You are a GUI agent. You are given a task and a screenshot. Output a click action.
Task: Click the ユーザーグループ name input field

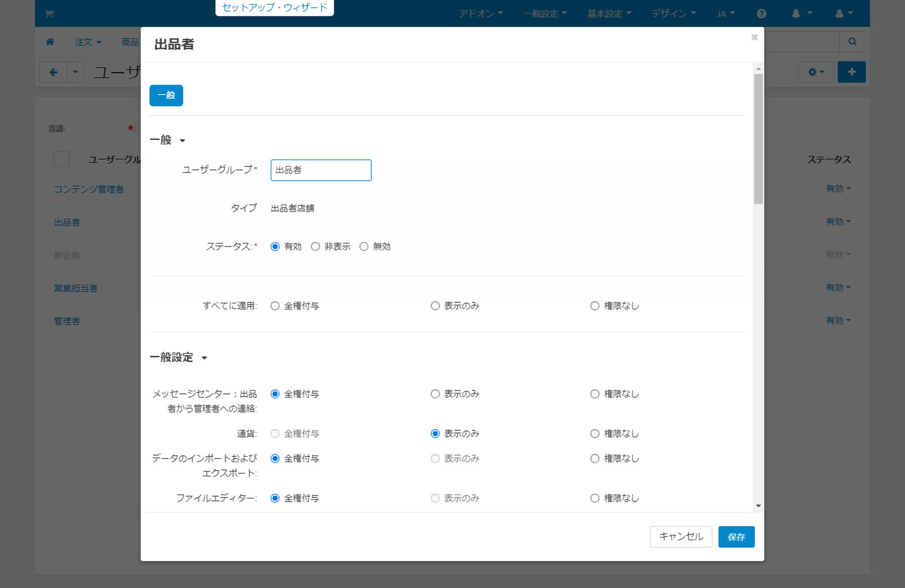click(x=321, y=170)
